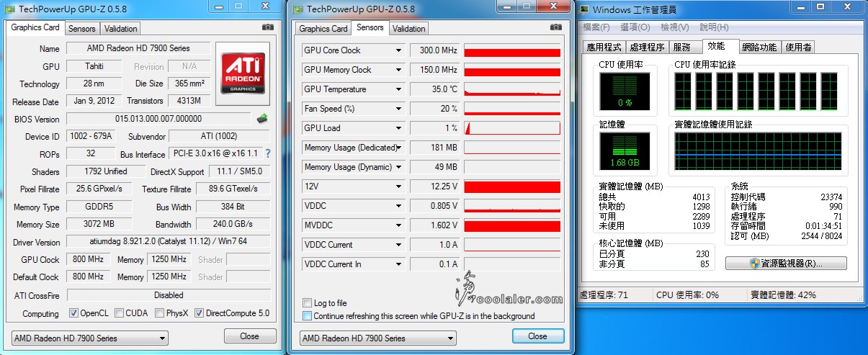The image size is (868, 355).
Task: Switch to 使用者 tab in Task Manager
Action: coord(798,47)
